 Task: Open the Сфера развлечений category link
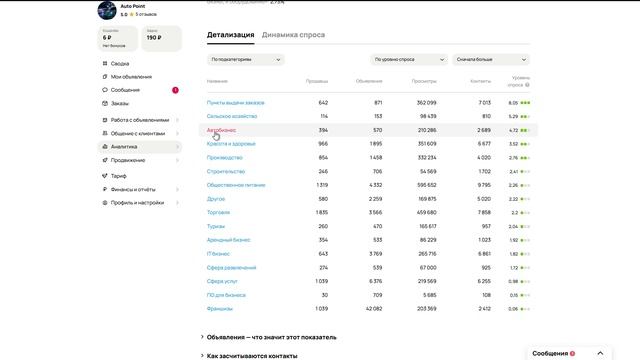231,268
